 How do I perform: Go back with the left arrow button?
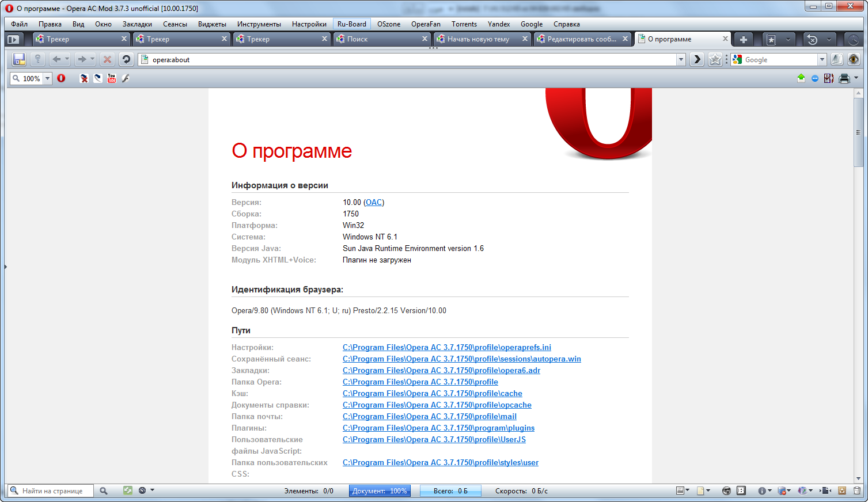click(x=56, y=59)
